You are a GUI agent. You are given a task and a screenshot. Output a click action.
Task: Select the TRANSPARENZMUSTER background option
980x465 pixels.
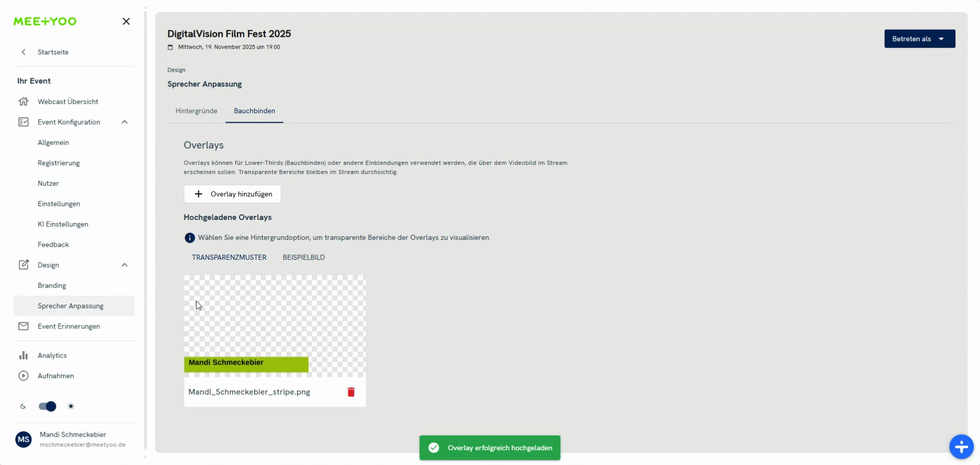(x=229, y=257)
